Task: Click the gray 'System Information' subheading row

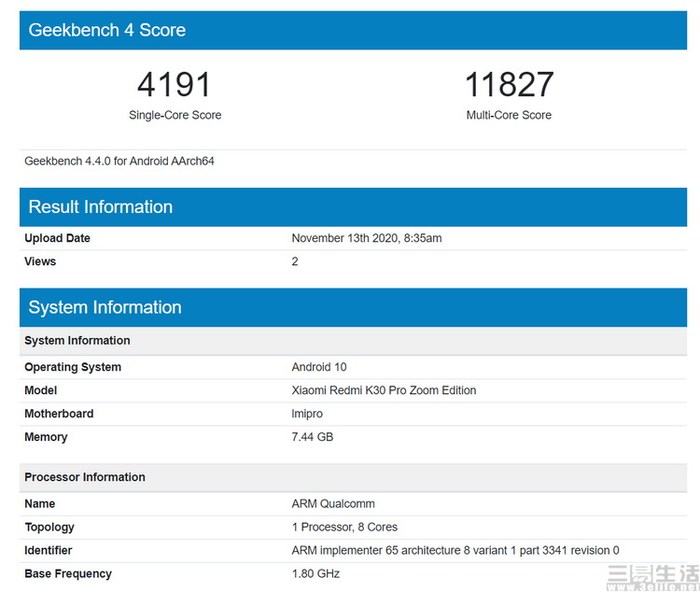Action: 353,341
